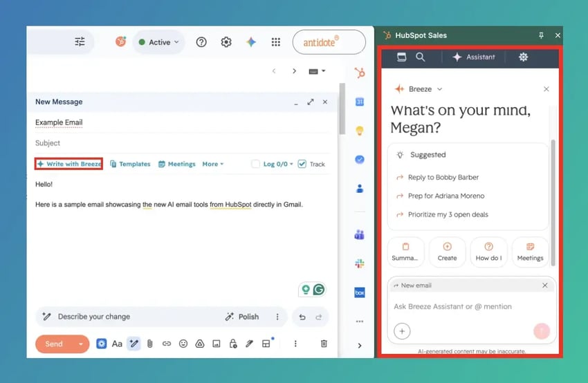
Task: Open the Log 0/0 dropdown arrow
Action: (291, 164)
